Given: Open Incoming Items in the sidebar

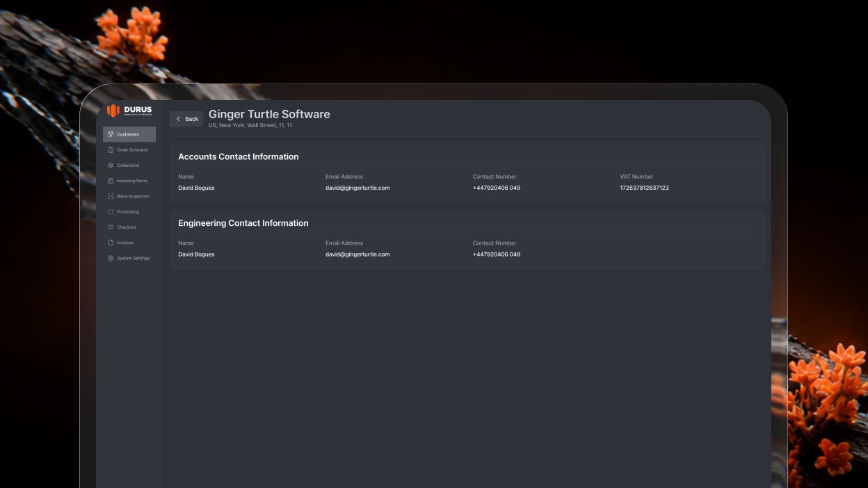Looking at the screenshot, I should coord(129,181).
